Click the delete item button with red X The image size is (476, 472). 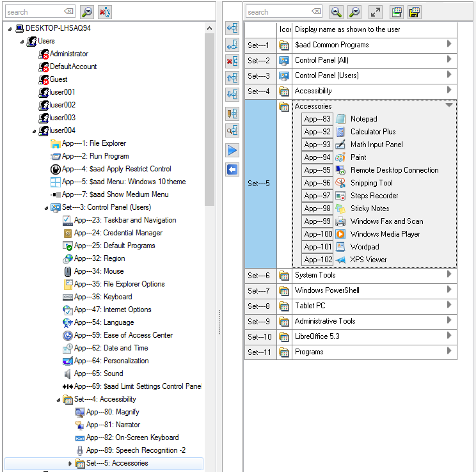[233, 61]
